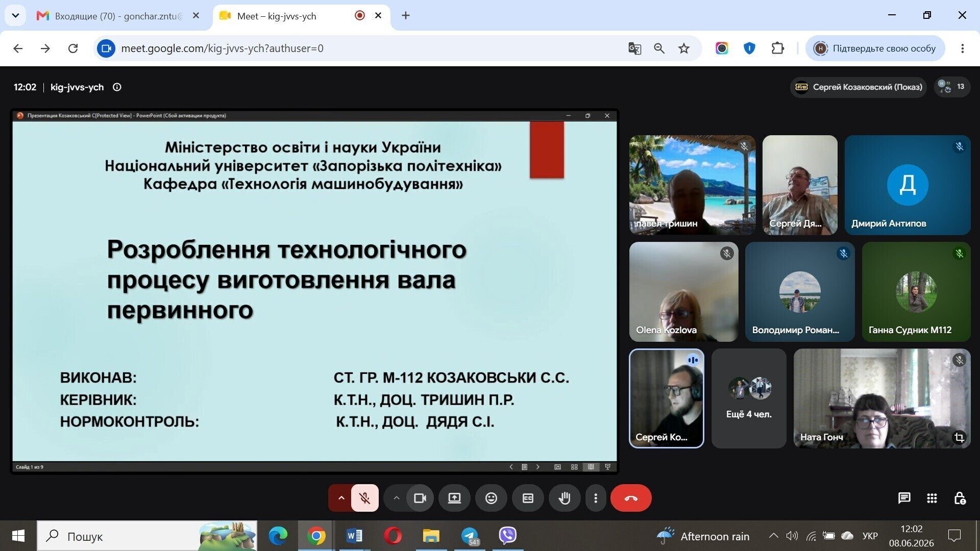980x551 pixels.
Task: Show meeting details info icon
Action: [117, 87]
